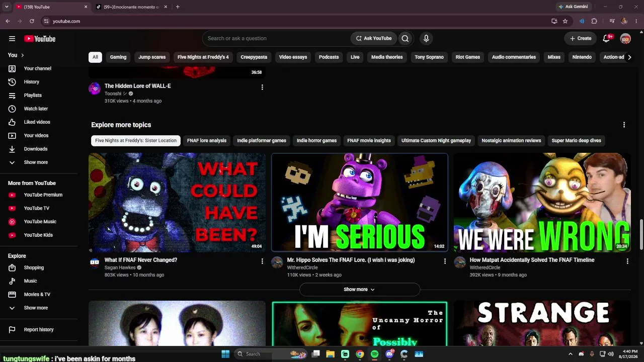Expand Show more below the topic videos
This screenshot has height=362, width=644.
[360, 290]
